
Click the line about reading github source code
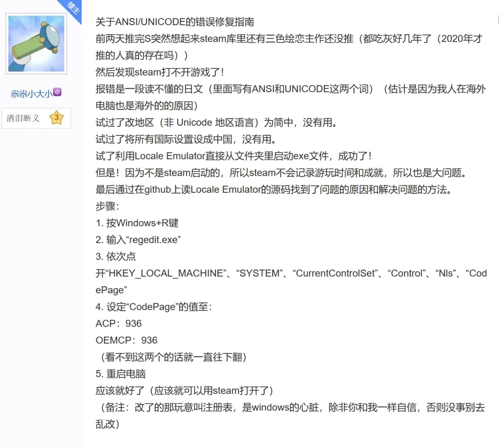[274, 189]
